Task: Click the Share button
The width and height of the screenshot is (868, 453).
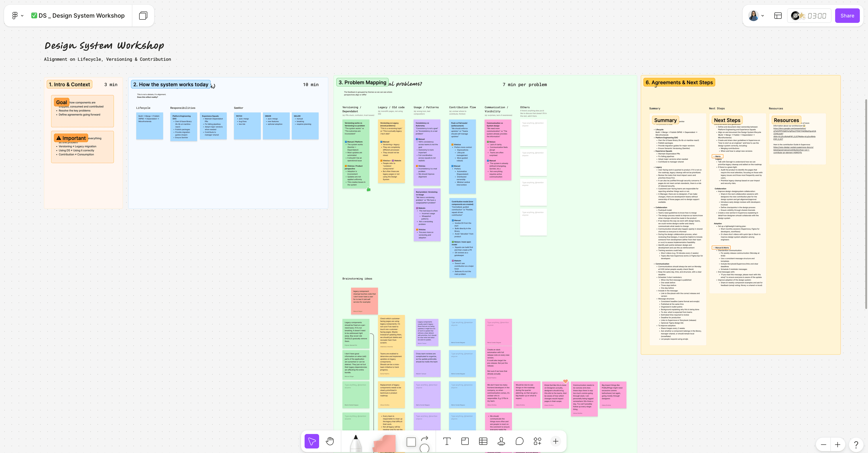Action: [x=847, y=15]
